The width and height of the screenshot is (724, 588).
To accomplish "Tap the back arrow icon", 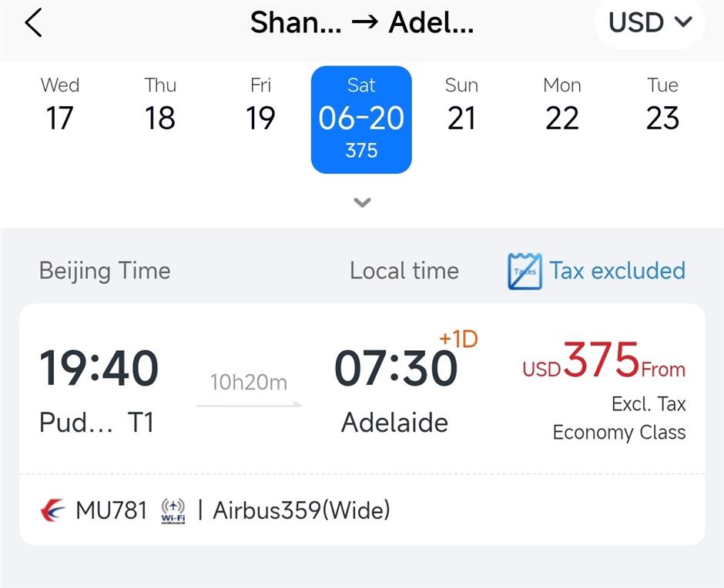I will [33, 23].
